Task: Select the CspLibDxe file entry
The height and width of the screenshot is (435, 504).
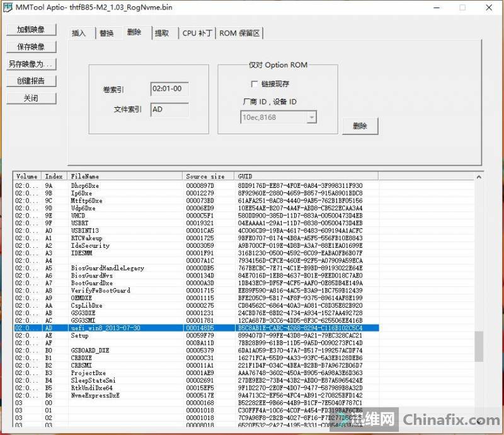Action: [x=196, y=305]
